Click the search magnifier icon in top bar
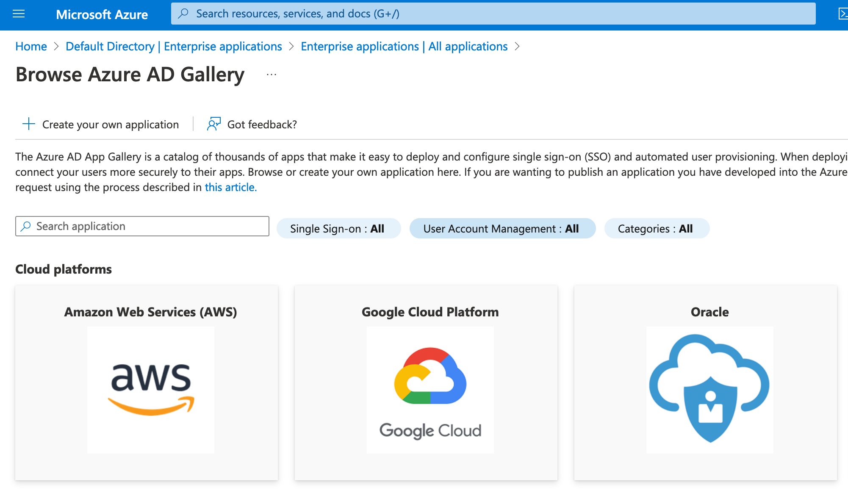848x504 pixels. [183, 14]
